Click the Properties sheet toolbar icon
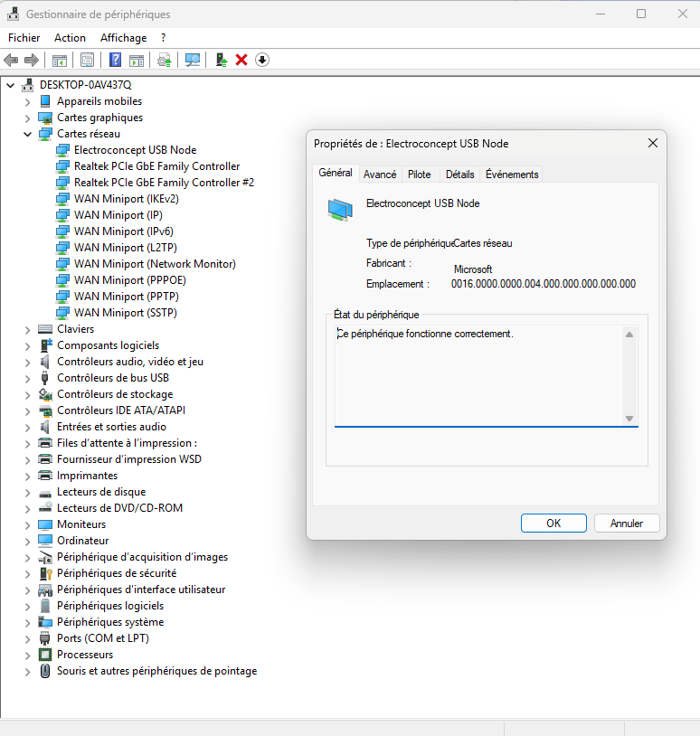This screenshot has height=736, width=700. click(x=87, y=60)
